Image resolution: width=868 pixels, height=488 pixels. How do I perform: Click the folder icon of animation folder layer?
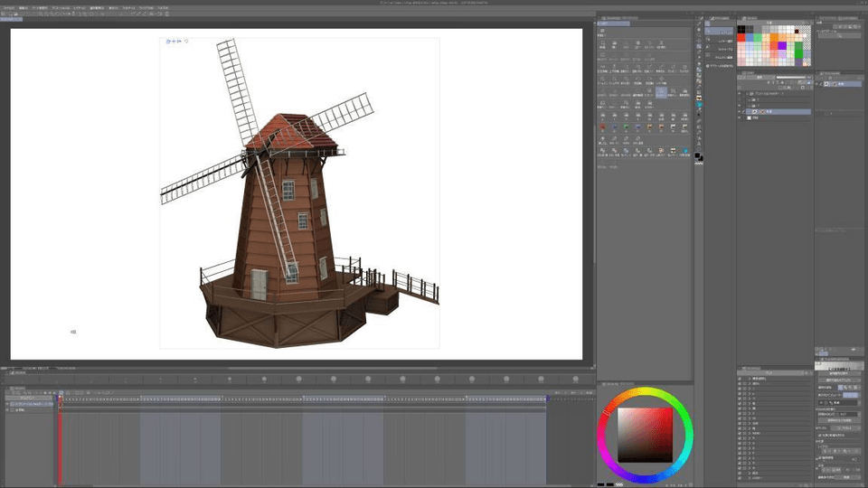[751, 93]
